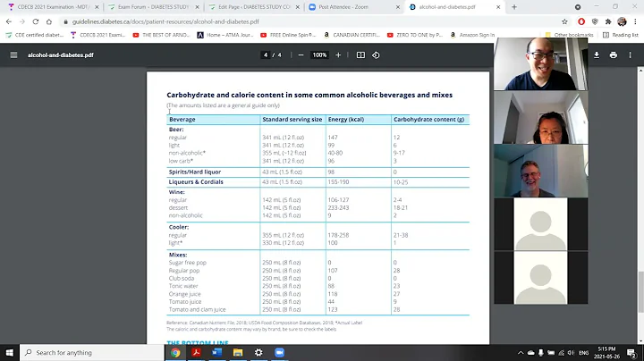Bookmark this page with star icon
The width and height of the screenshot is (644, 361).
[564, 21]
